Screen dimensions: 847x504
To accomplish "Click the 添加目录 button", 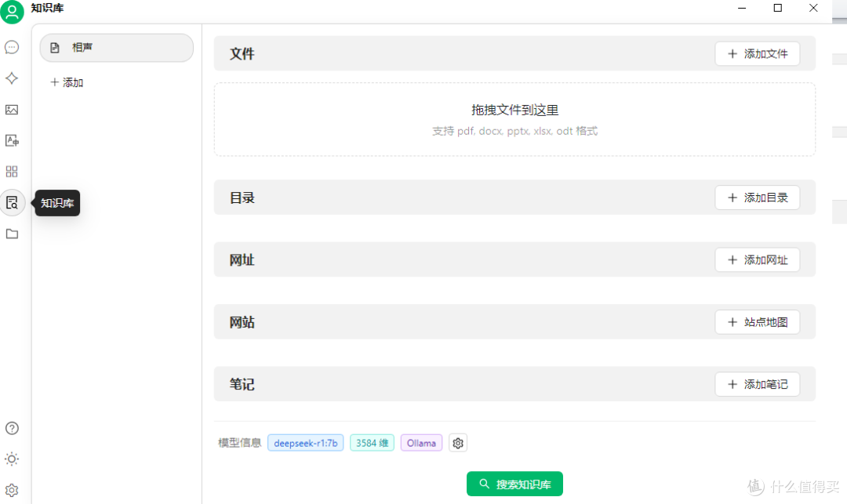I will pyautogui.click(x=758, y=198).
